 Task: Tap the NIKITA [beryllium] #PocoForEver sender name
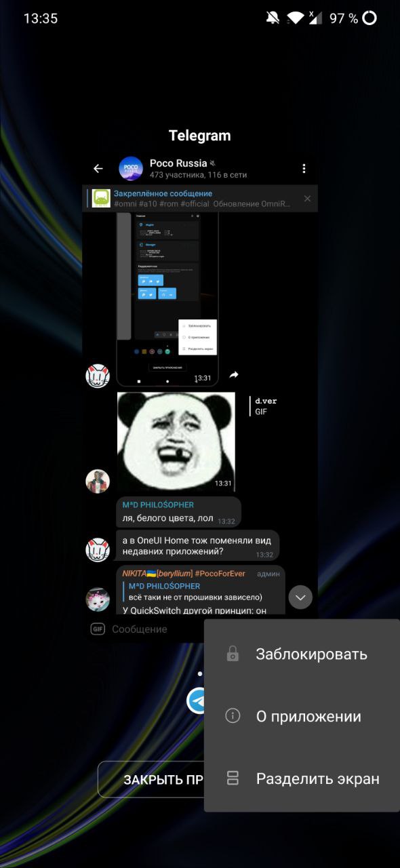(x=184, y=573)
